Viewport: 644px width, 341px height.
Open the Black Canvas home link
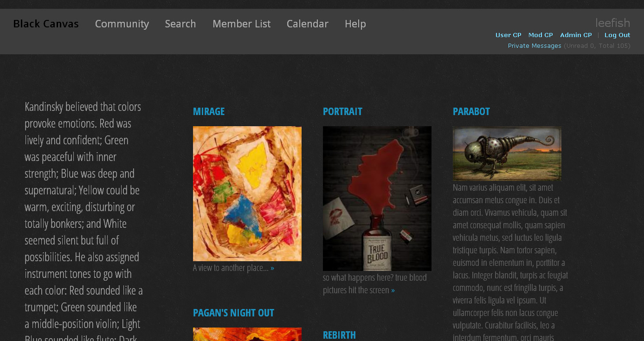point(46,24)
